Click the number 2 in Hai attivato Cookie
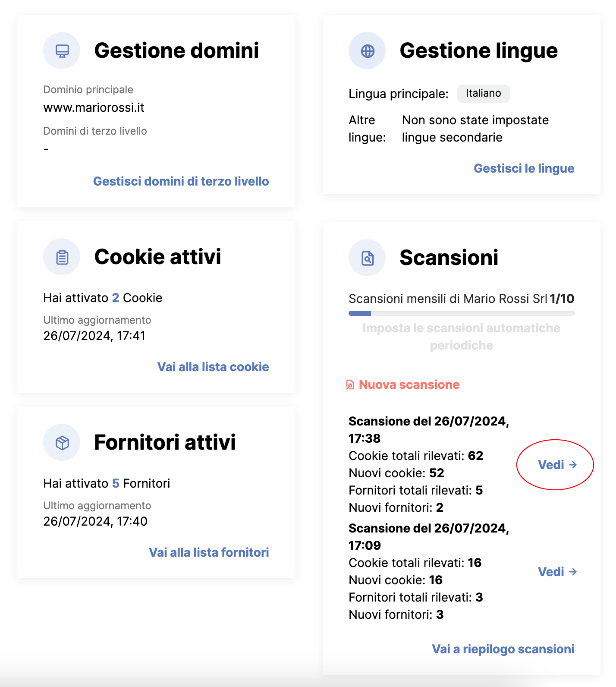 coord(116,298)
